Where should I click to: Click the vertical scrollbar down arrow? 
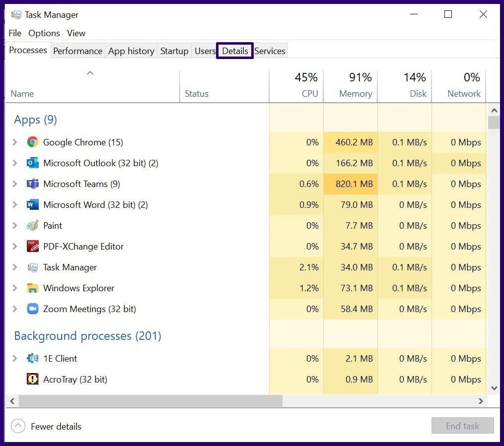coord(494,388)
